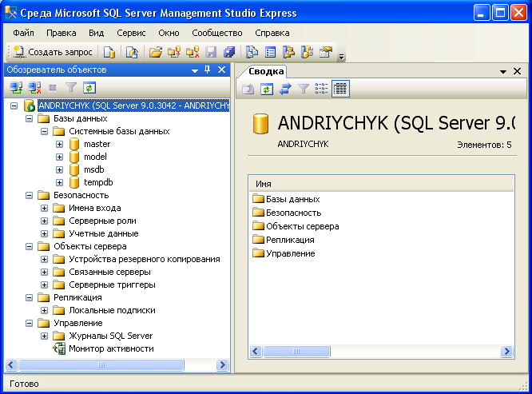The image size is (532, 394).
Task: Open the main toolbar options arrow
Action: tap(342, 57)
